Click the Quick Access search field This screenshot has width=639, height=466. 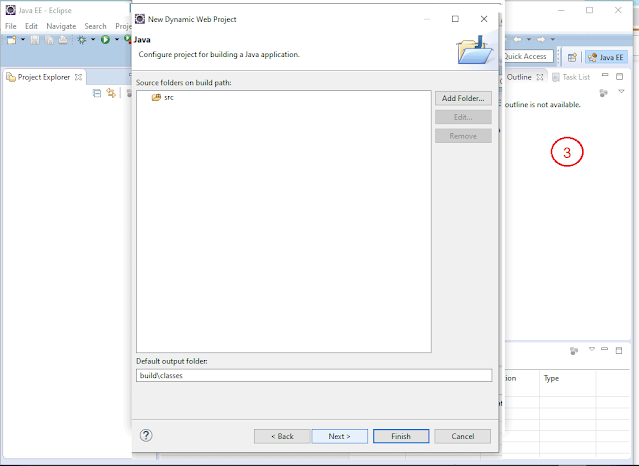[x=529, y=56]
